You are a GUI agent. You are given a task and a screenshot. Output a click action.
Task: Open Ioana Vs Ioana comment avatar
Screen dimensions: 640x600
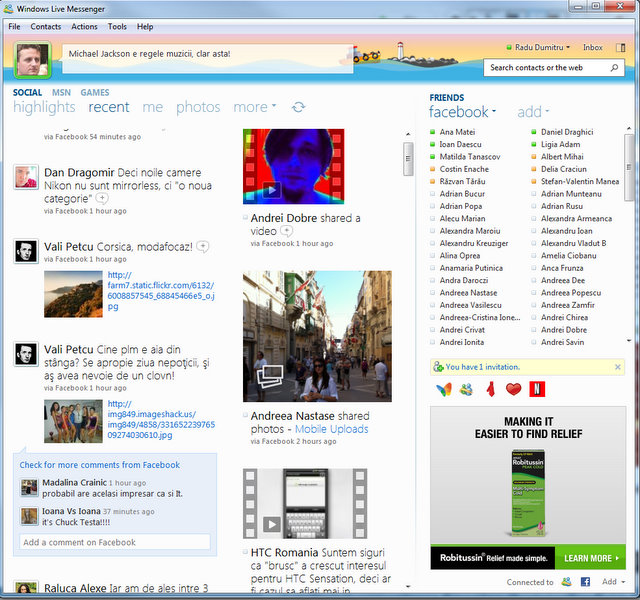coord(29,516)
